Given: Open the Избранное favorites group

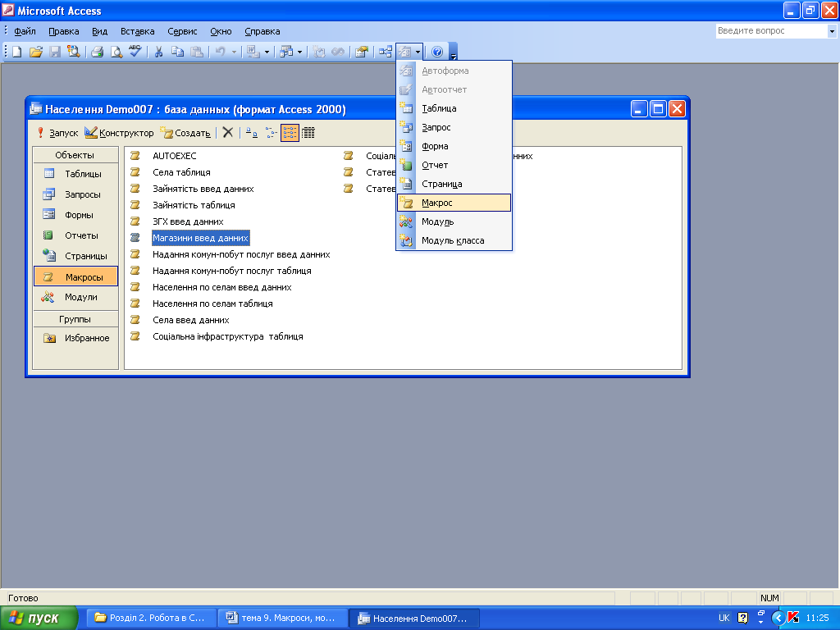Looking at the screenshot, I should [x=75, y=338].
